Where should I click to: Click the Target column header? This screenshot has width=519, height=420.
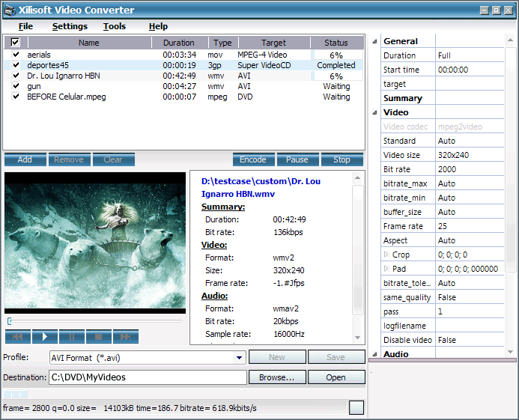coord(274,43)
